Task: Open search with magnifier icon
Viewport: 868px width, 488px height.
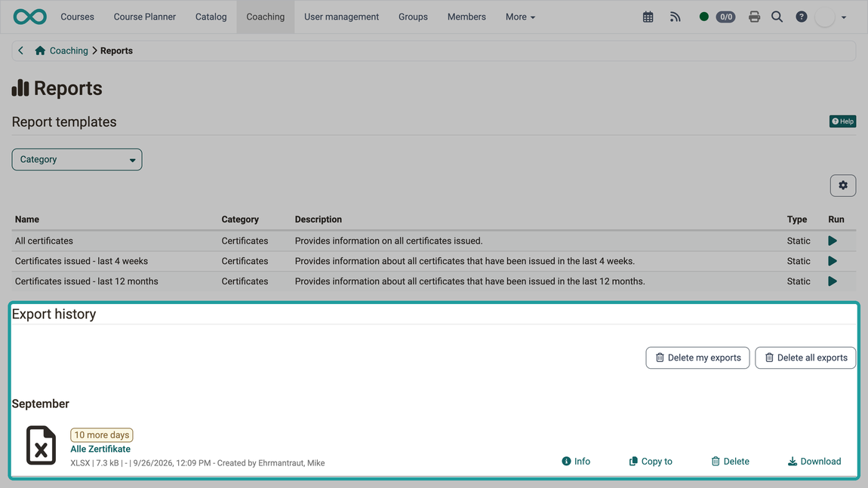Action: pyautogui.click(x=777, y=17)
